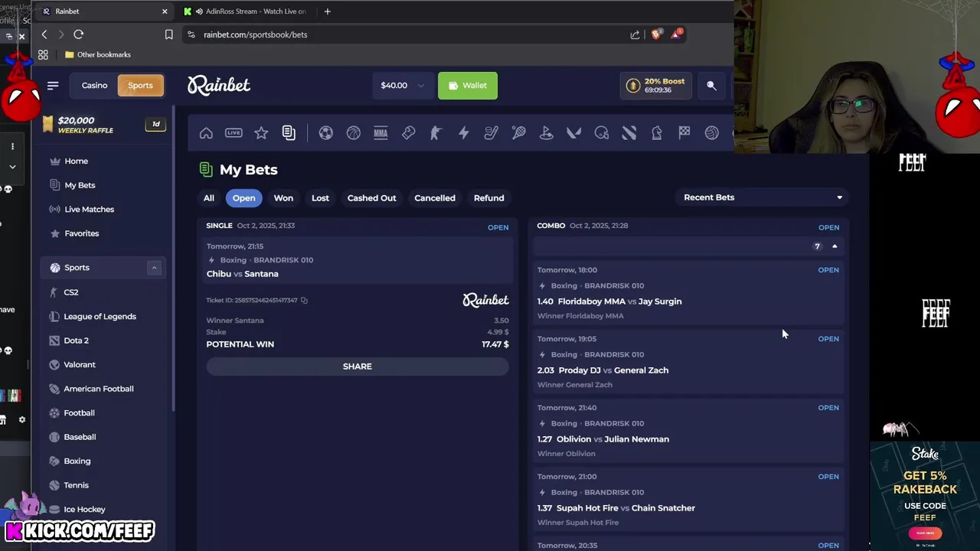The height and width of the screenshot is (551, 980).
Task: Switch to the Sports tab
Action: pyautogui.click(x=140, y=86)
